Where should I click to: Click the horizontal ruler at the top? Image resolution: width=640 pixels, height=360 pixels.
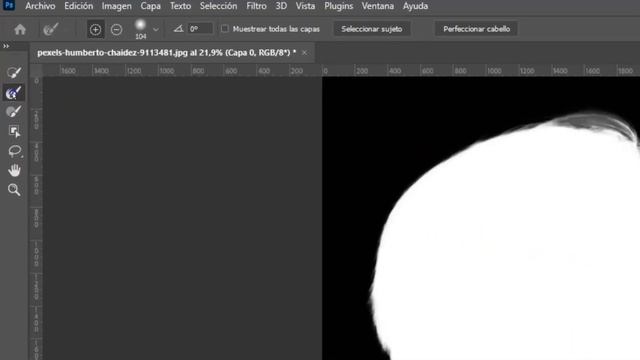(341, 70)
